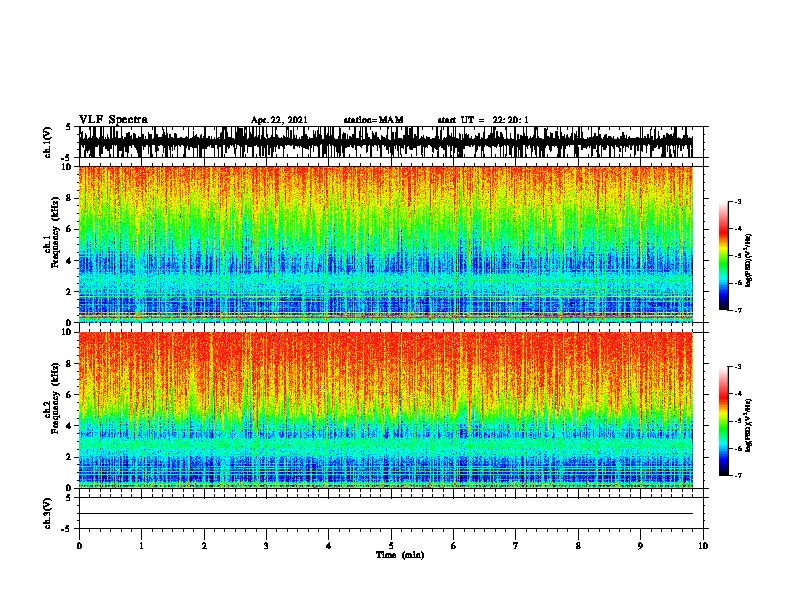Click the "-7" label on ch.1 color bar
The image size is (792, 612).
pyautogui.click(x=737, y=310)
